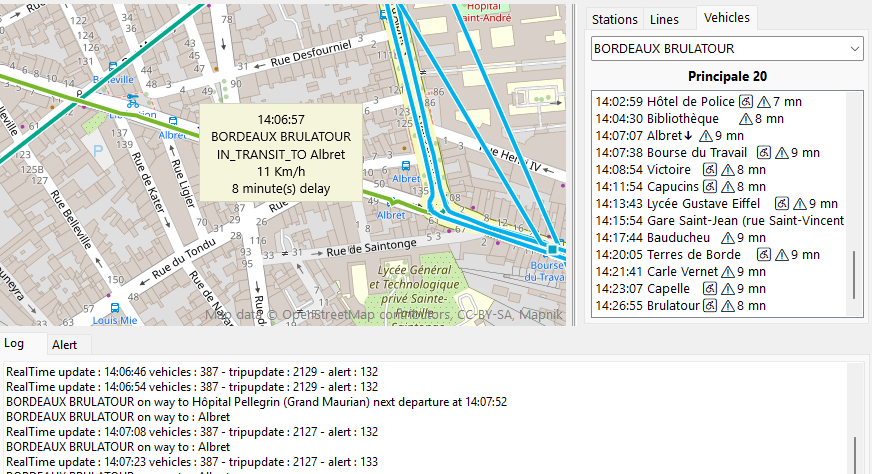Screen dimensions: 872x474
Task: Click the wheelchair icon beside Hôtel de Police
Action: click(x=745, y=102)
